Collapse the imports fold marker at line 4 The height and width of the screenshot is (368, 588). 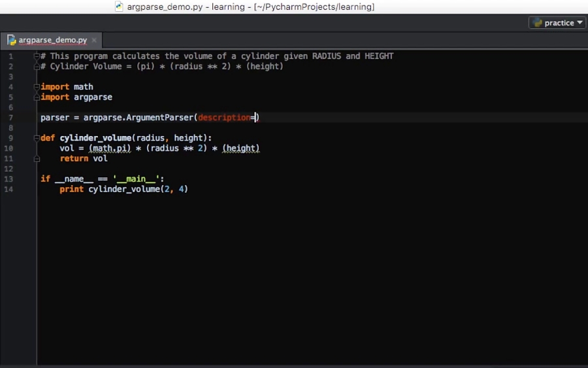37,87
